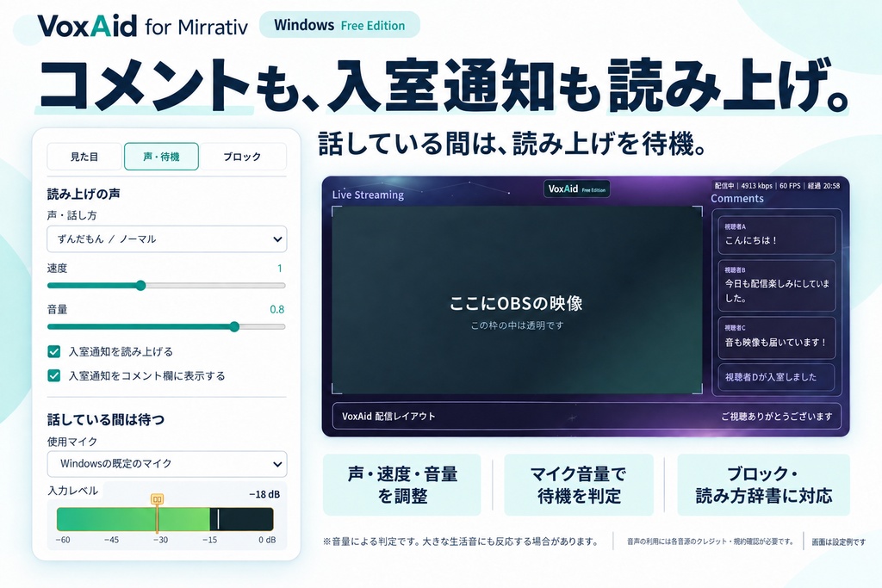The image size is (882, 588).
Task: Click the 音量 slider handle
Action: [x=234, y=326]
